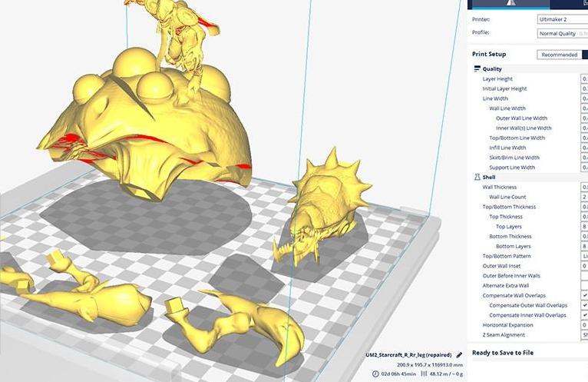
Task: Click the Wall Line Width setting label
Action: click(x=507, y=108)
